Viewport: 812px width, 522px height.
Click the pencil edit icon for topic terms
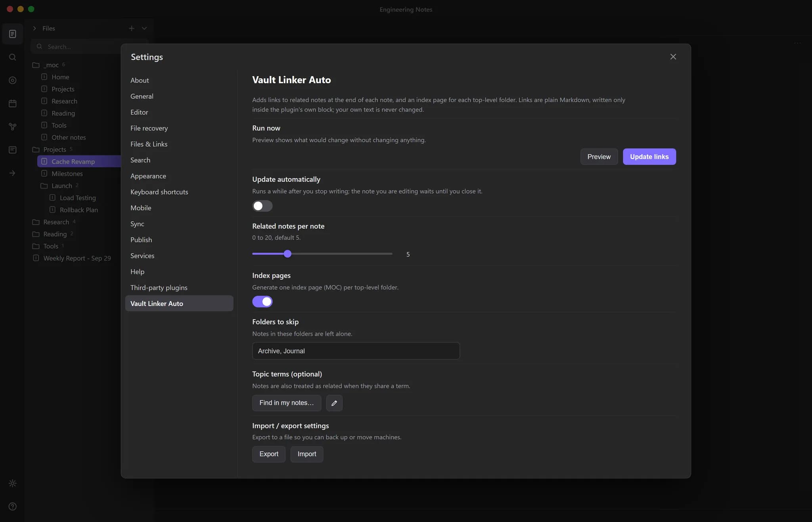334,403
